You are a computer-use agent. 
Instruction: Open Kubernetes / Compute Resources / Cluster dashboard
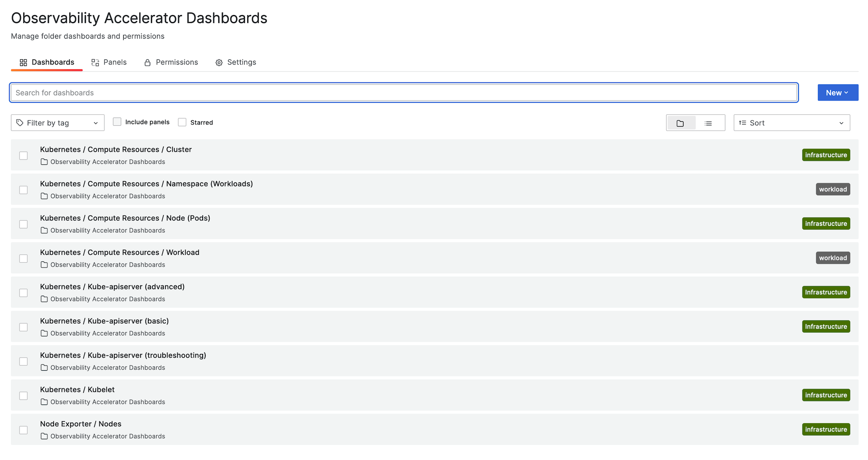tap(116, 149)
